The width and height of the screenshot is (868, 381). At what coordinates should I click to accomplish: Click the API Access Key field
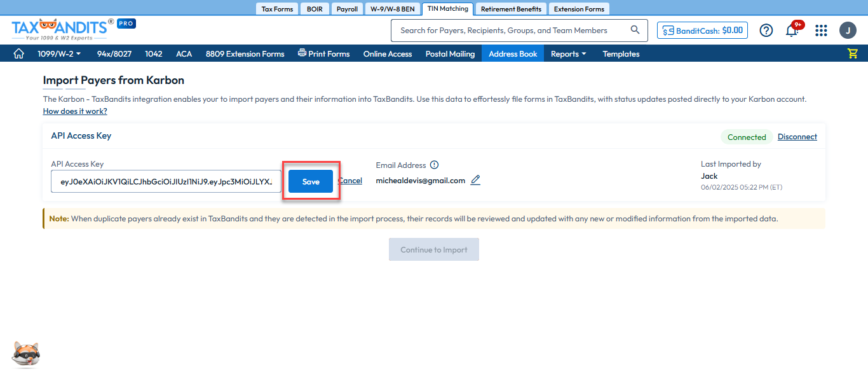[166, 181]
